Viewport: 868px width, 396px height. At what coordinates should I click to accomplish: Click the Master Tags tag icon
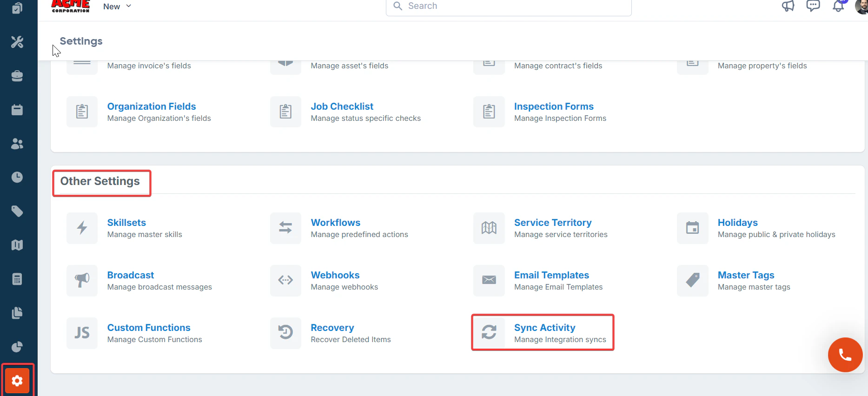[x=693, y=280]
